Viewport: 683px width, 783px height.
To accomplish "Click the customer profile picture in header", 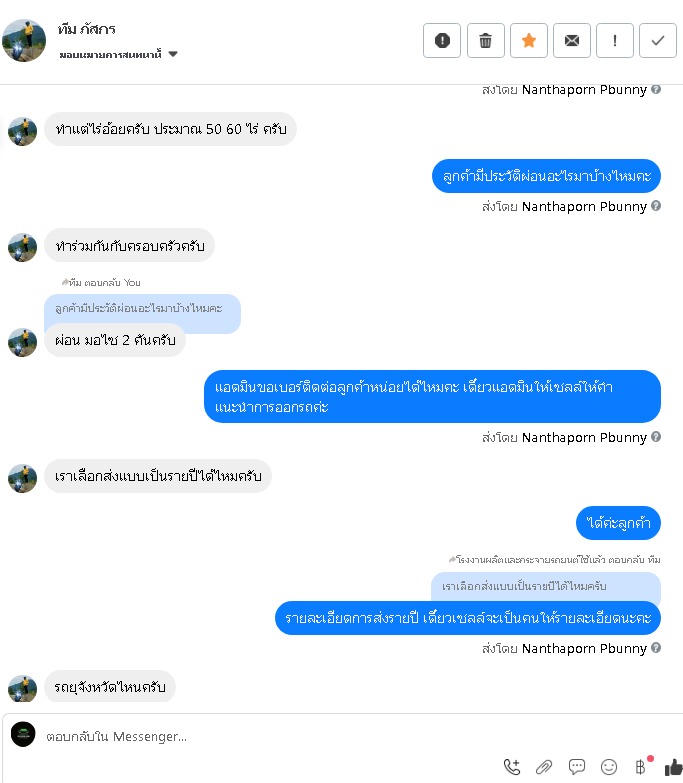I will tap(24, 40).
